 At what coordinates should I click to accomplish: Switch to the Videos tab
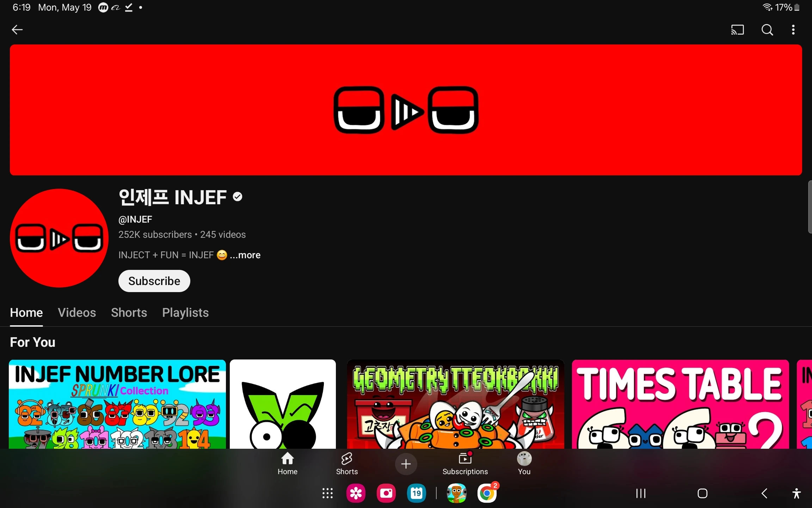pos(77,313)
